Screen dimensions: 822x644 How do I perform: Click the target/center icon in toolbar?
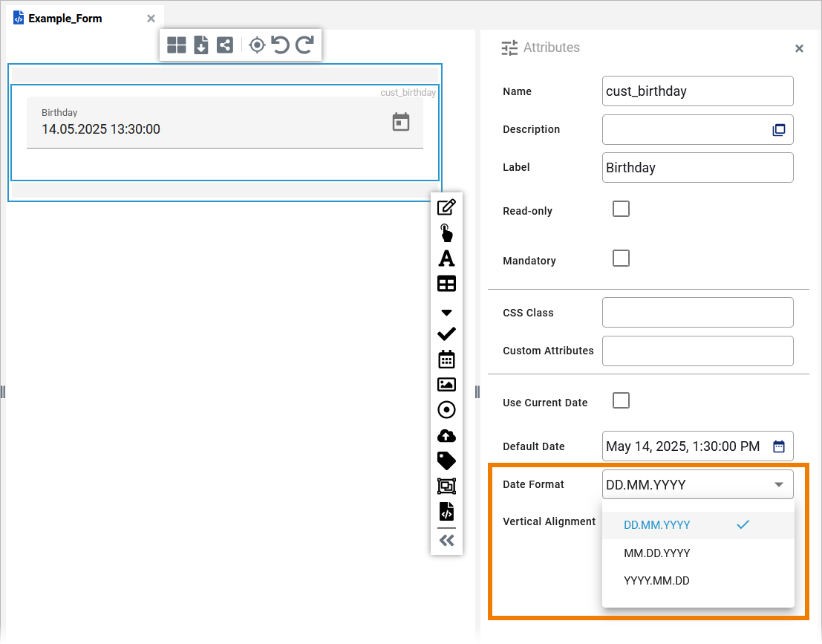[x=257, y=45]
